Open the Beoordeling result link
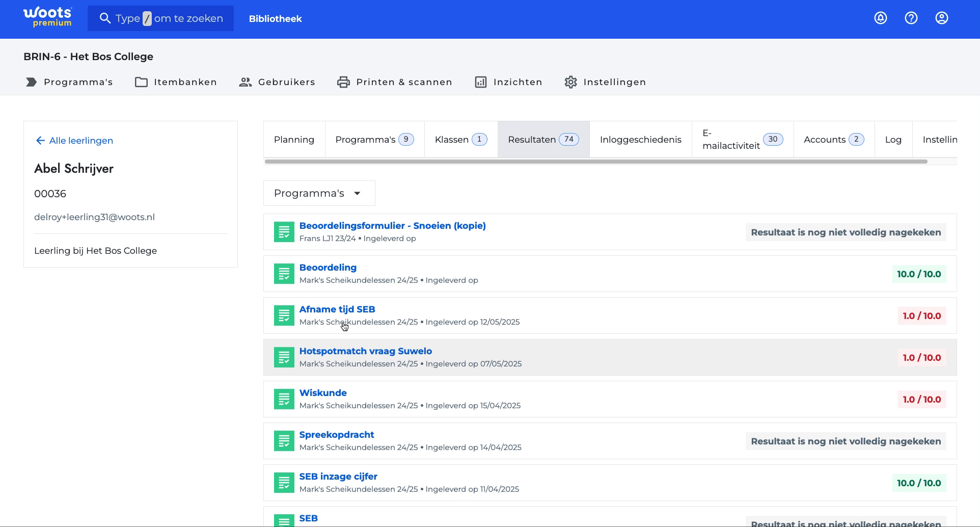 coord(328,268)
